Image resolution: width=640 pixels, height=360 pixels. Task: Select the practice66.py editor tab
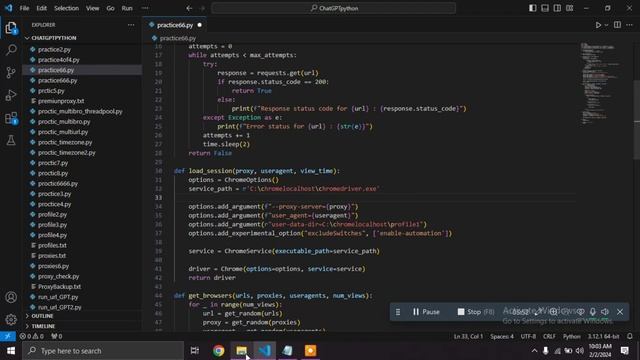[x=174, y=25]
